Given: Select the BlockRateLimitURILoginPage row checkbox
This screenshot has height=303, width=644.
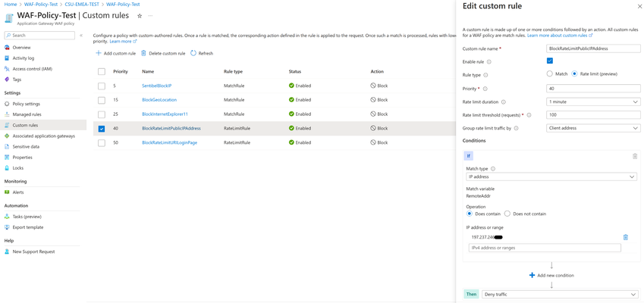Looking at the screenshot, I should click(x=102, y=142).
